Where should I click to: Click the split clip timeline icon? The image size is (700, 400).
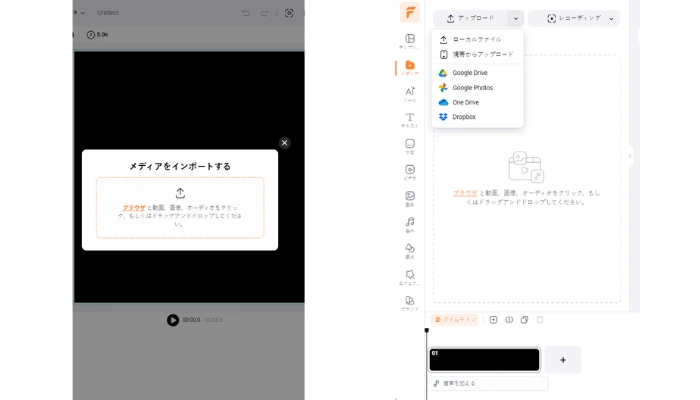click(509, 320)
